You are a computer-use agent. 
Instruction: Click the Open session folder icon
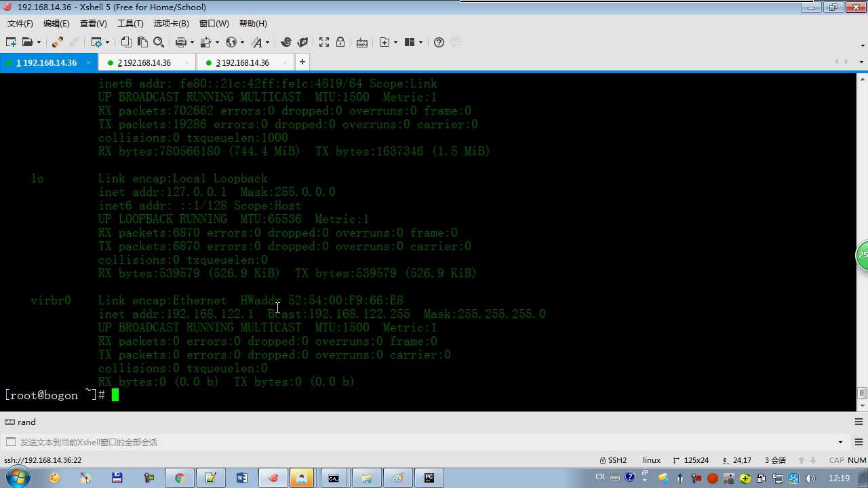[27, 42]
